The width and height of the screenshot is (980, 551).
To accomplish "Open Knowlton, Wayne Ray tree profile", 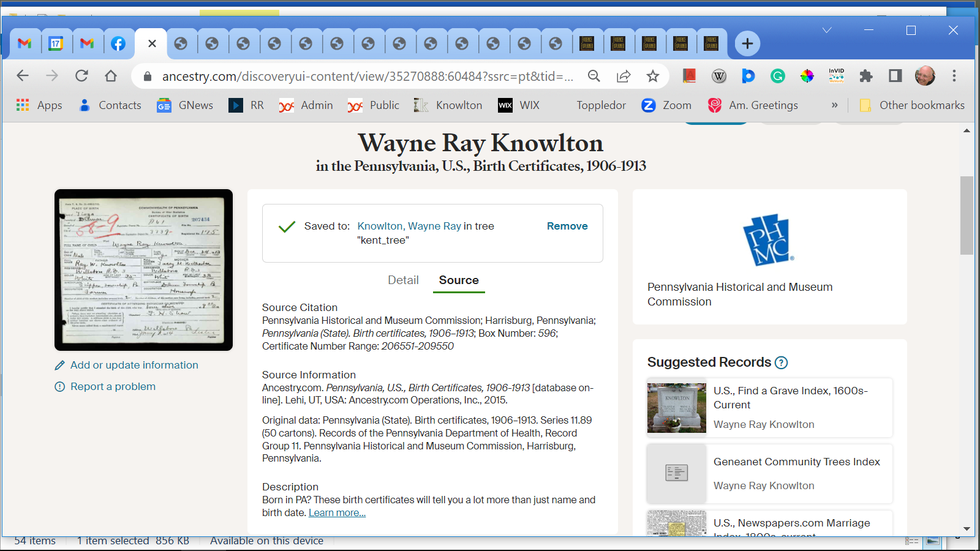I will point(409,226).
